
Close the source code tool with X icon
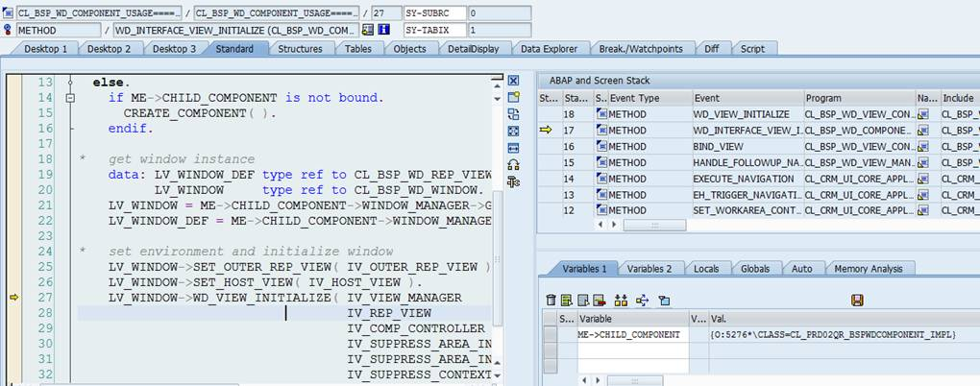(513, 81)
